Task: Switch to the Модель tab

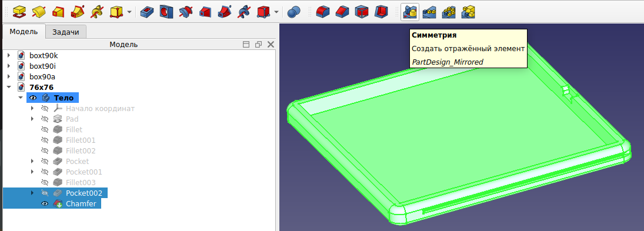Action: click(24, 32)
